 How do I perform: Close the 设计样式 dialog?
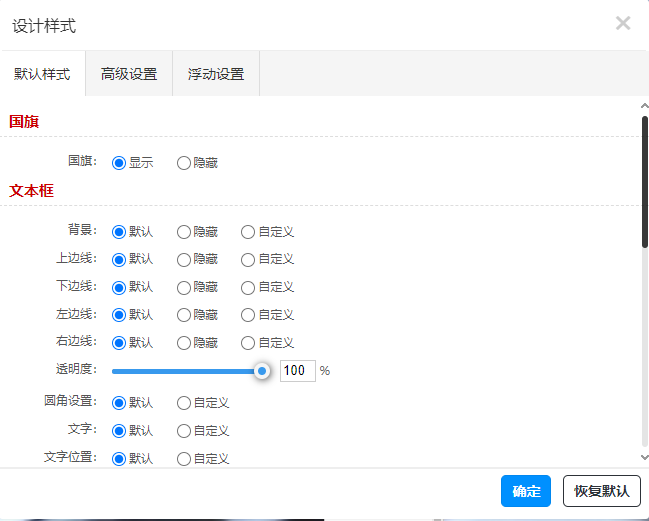623,24
